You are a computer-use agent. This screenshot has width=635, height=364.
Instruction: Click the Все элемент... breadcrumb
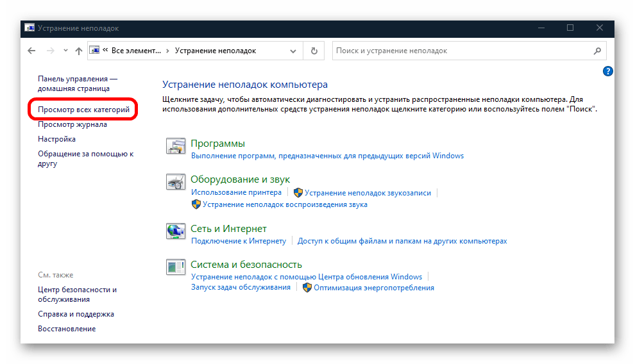pyautogui.click(x=136, y=51)
